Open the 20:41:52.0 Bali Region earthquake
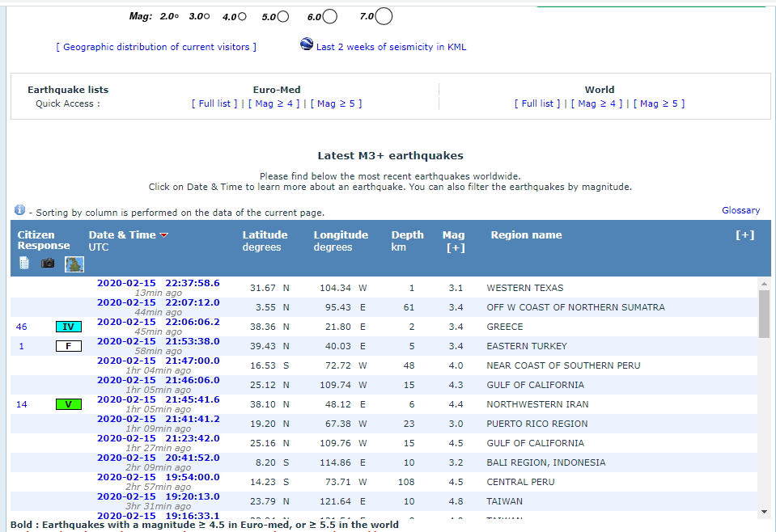 click(x=159, y=458)
